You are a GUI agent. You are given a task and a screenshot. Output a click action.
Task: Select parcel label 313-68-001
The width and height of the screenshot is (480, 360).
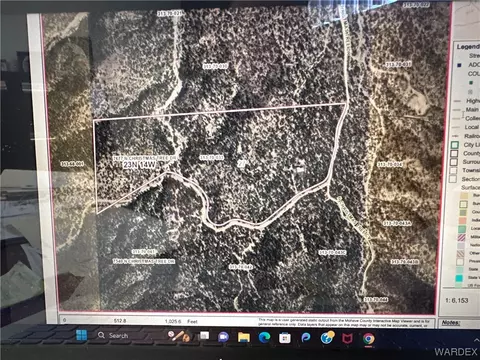coord(73,164)
